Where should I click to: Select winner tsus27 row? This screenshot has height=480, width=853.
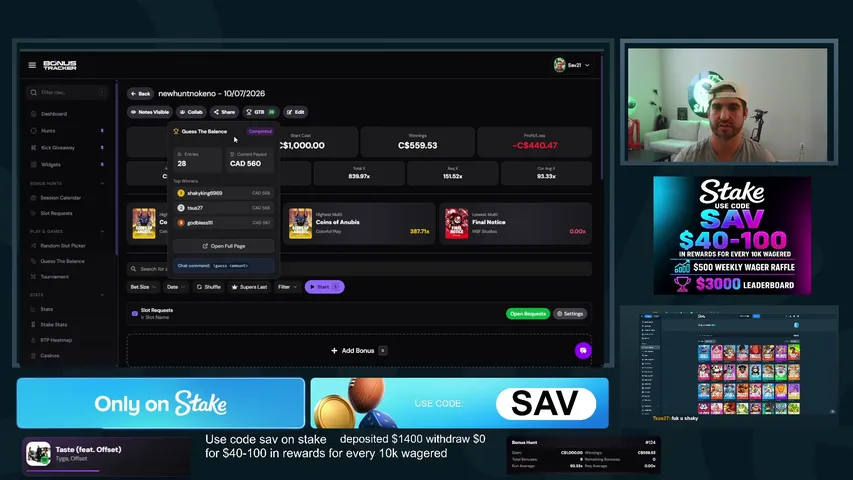click(224, 208)
